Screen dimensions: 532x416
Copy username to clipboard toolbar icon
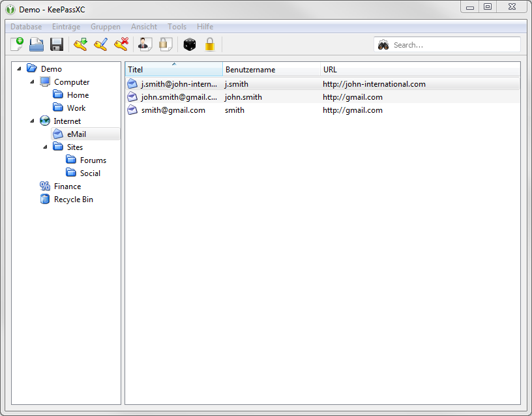(x=145, y=44)
